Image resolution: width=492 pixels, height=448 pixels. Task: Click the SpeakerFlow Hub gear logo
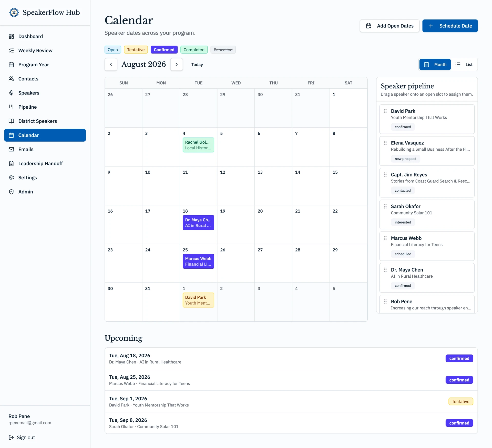coord(14,12)
